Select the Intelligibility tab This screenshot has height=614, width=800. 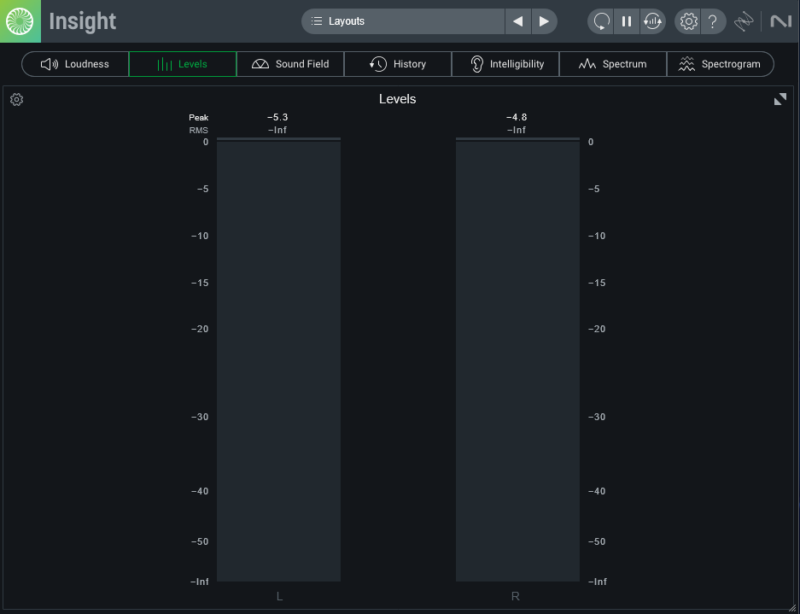(x=506, y=64)
